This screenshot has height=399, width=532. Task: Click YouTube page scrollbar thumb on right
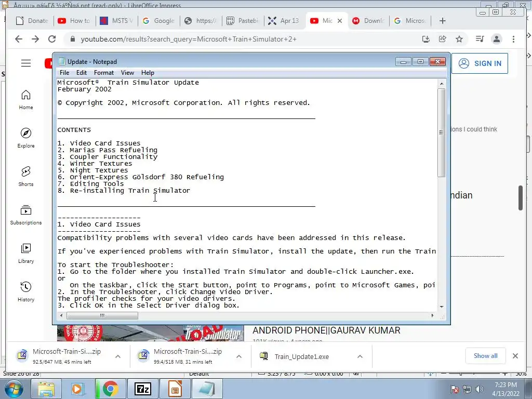pos(521,198)
